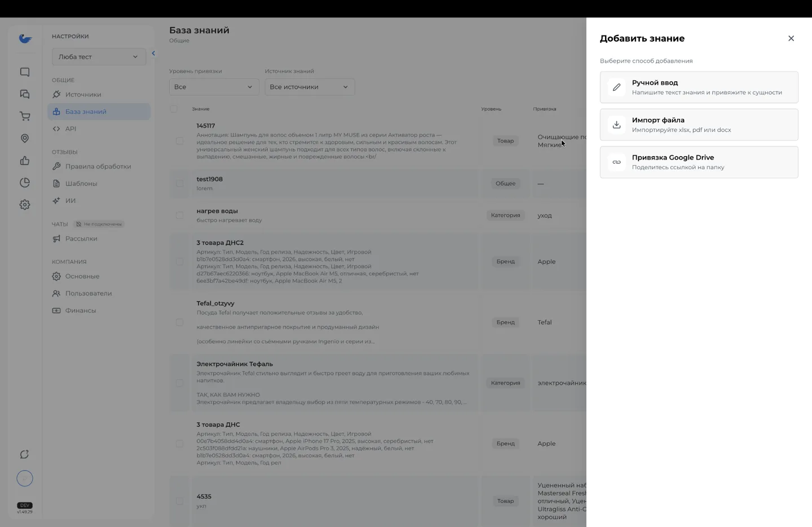Image resolution: width=812 pixels, height=527 pixels.
Task: Click the Электрочайник Тефаль row title
Action: click(x=235, y=364)
